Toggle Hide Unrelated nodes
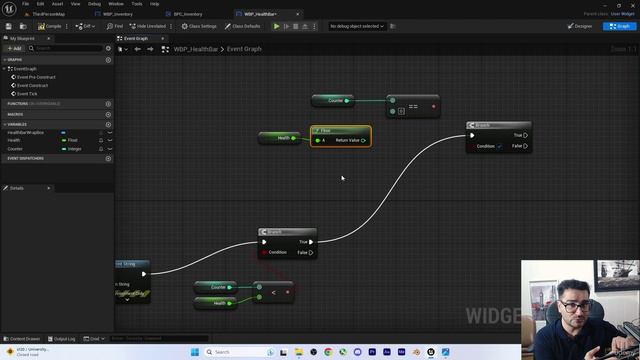This screenshot has height=360, width=640. click(147, 26)
